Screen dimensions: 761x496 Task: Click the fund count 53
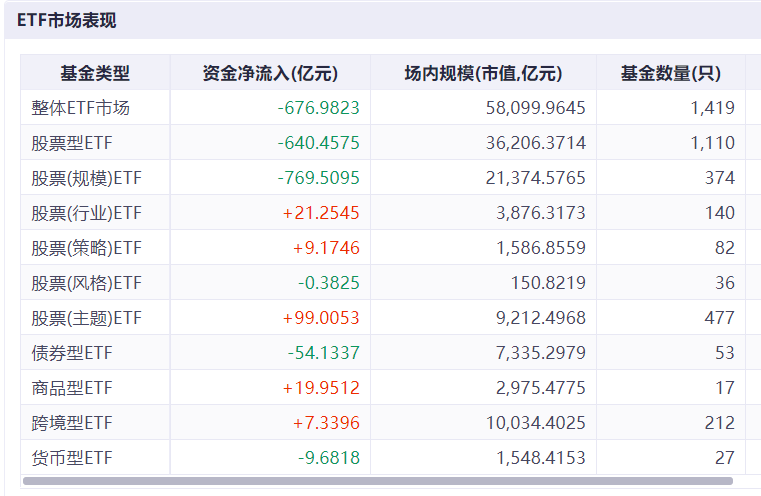[725, 352]
